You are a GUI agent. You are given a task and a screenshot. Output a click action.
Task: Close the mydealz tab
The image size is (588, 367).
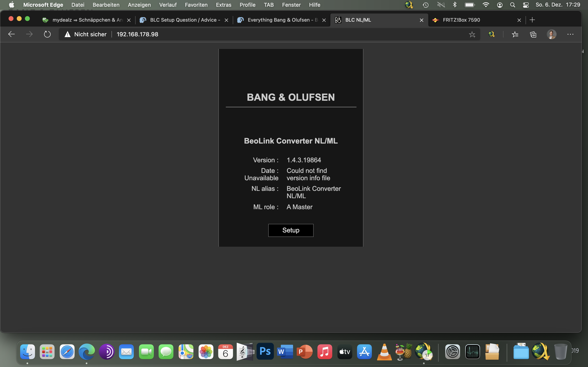pos(129,20)
